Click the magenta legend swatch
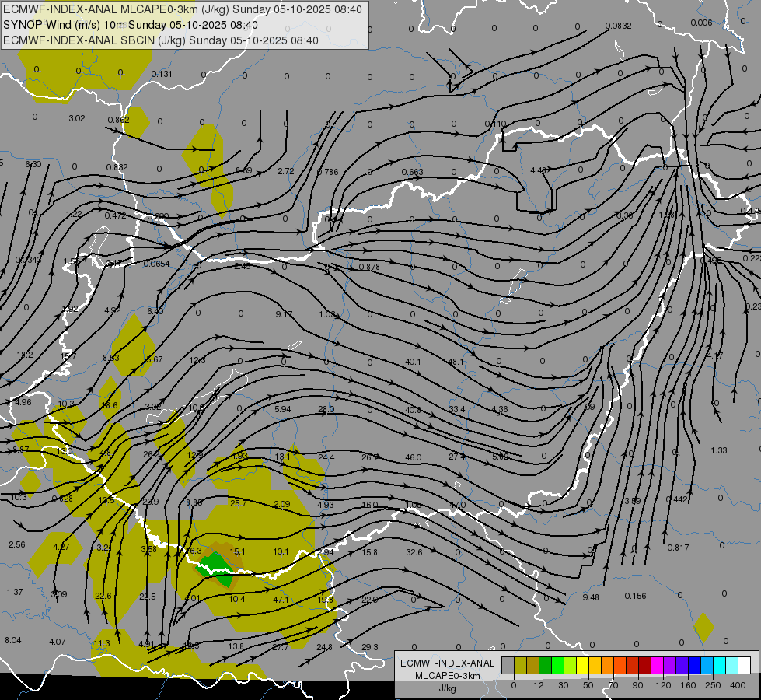The width and height of the screenshot is (761, 700). coord(658,666)
